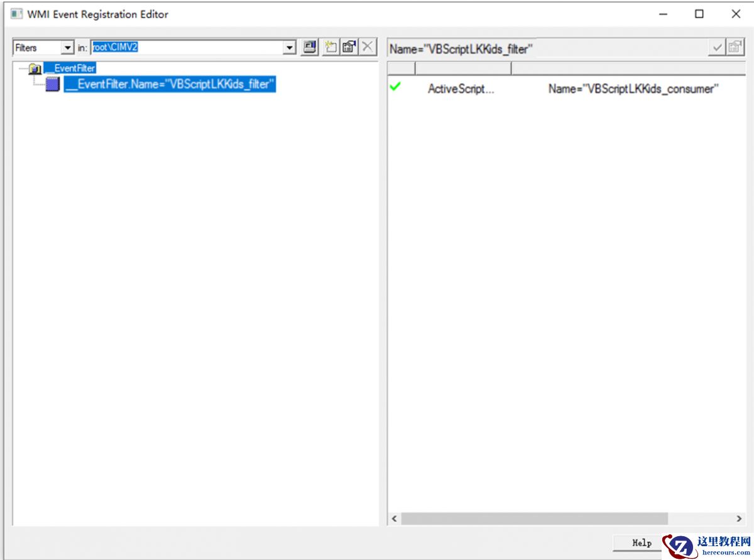Click the purple instance icon beside VBScriptLKKids_filter
This screenshot has width=754, height=560.
(53, 84)
